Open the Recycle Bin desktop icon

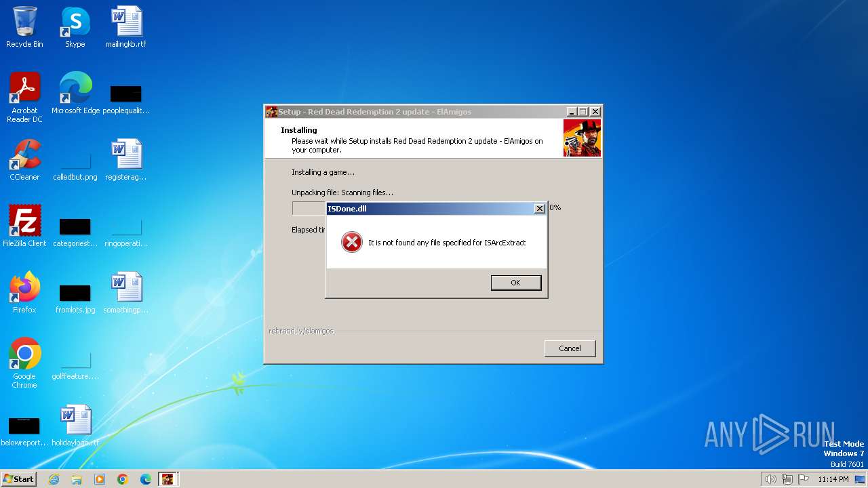pyautogui.click(x=24, y=27)
